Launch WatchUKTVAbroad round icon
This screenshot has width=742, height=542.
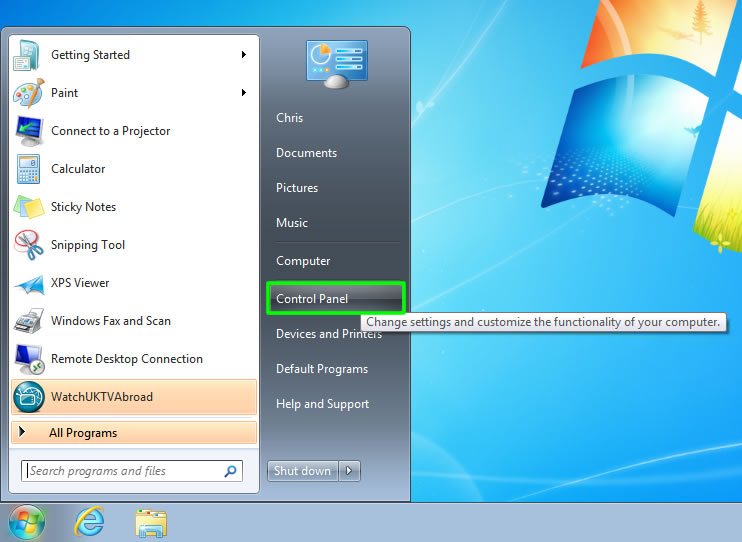point(29,397)
